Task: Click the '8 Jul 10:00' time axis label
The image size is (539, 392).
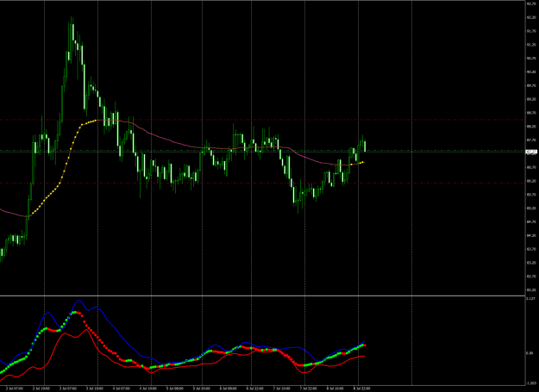Action: pos(335,389)
